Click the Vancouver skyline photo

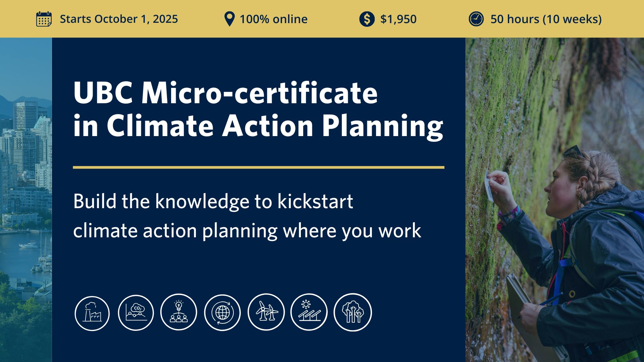[26, 200]
